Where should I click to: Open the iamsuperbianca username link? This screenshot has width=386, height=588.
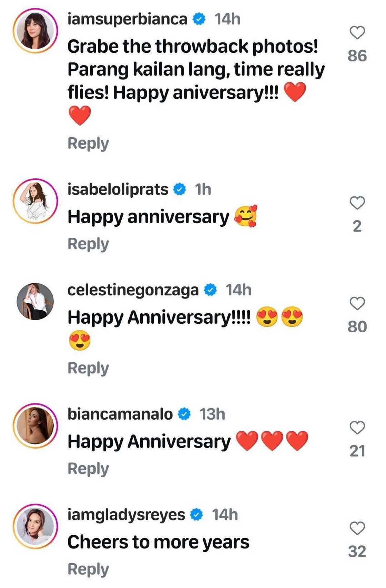[127, 19]
